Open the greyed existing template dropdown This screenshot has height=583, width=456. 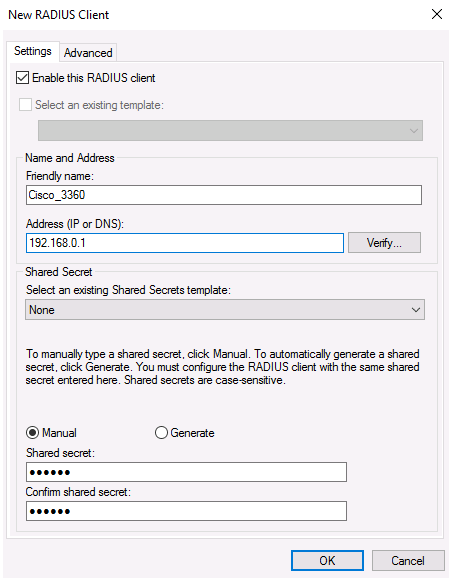coord(230,131)
